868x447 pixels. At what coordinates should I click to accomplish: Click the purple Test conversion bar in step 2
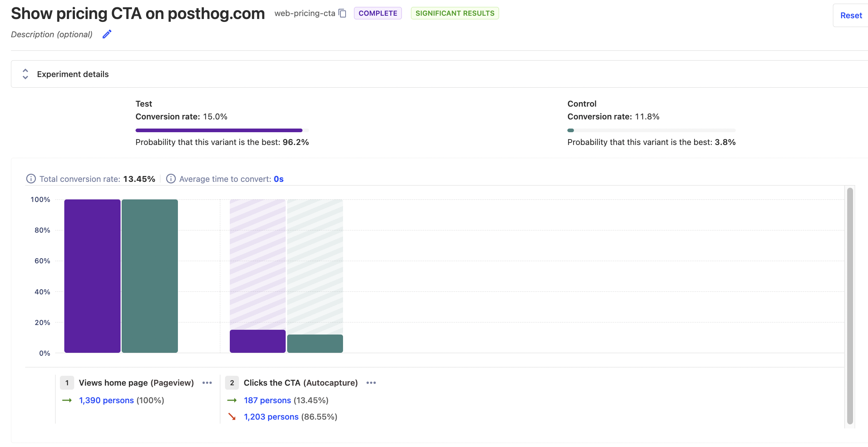258,341
